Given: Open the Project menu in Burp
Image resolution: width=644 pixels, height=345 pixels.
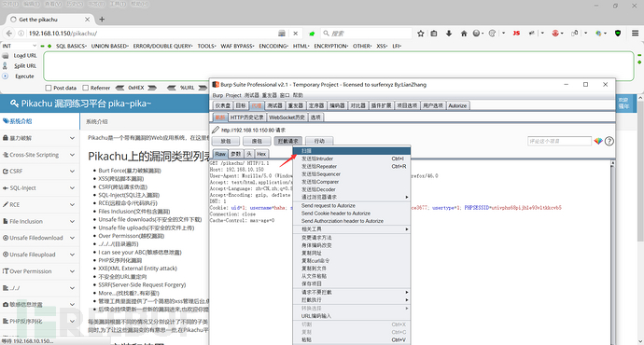Looking at the screenshot, I should tap(233, 95).
